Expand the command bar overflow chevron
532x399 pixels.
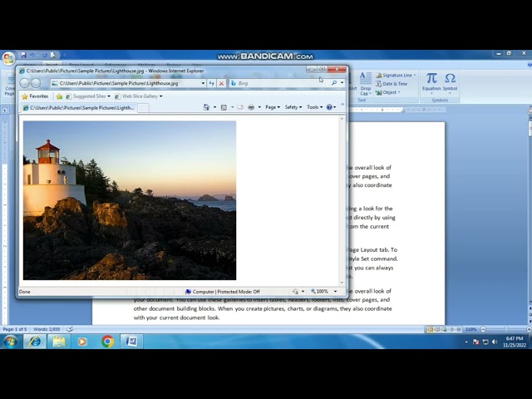[x=342, y=105]
